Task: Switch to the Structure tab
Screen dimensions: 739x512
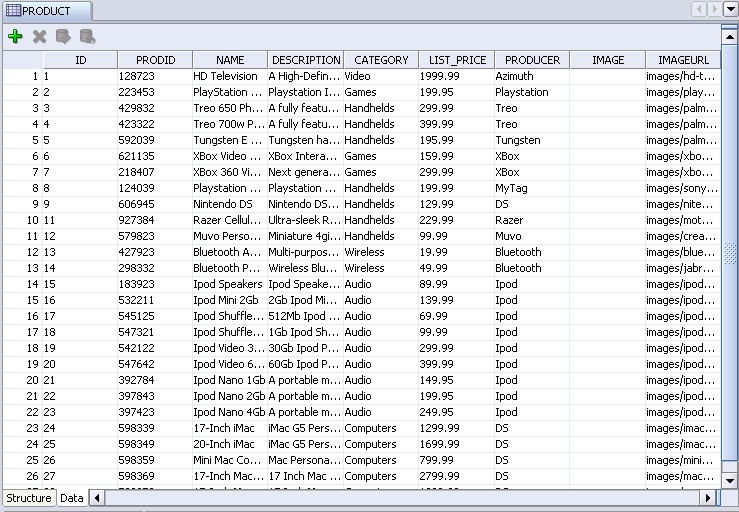Action: 29,498
